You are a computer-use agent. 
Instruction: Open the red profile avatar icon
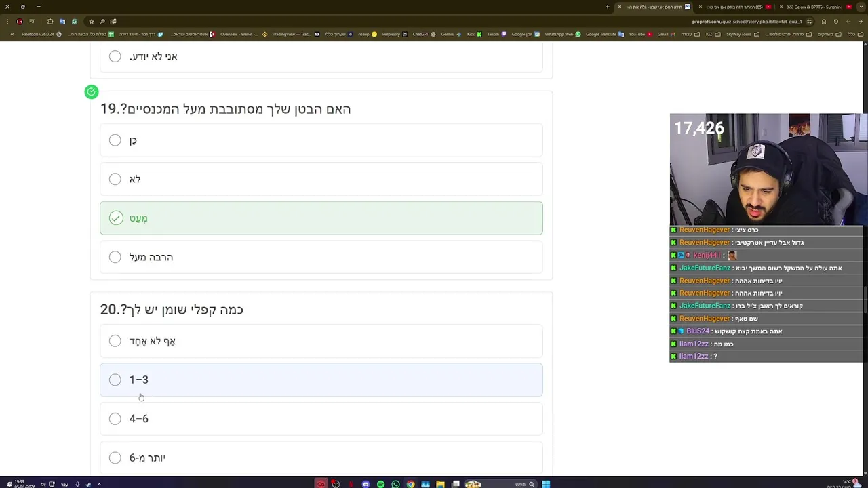coord(20,21)
